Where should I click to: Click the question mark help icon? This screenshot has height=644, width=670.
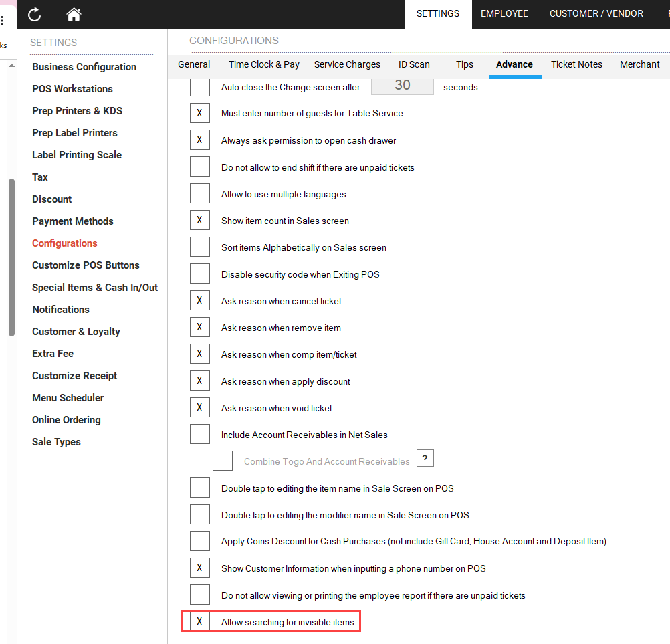(425, 458)
